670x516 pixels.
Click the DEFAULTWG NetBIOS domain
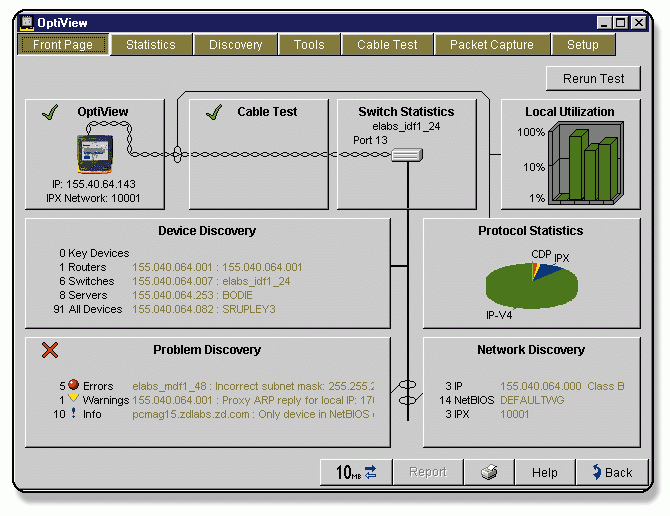point(532,400)
